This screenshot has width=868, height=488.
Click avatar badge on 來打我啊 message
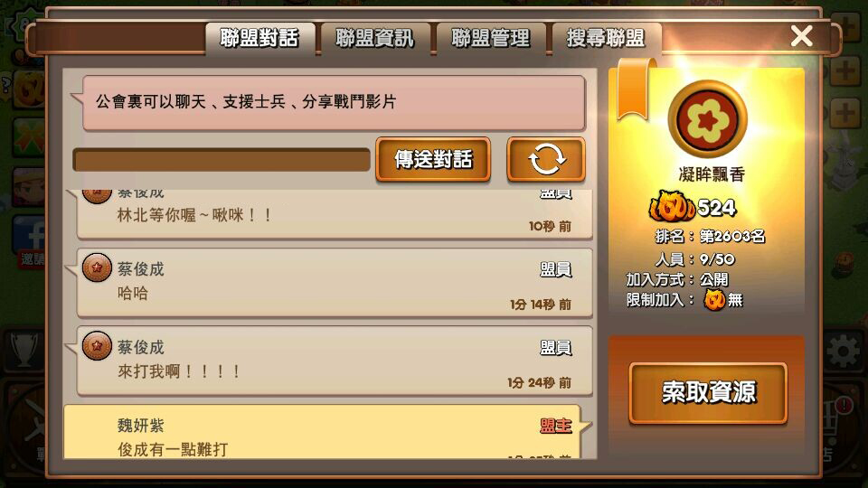point(97,346)
